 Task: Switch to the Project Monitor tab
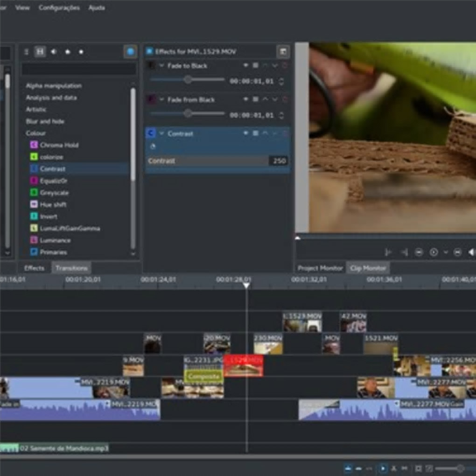pos(320,268)
